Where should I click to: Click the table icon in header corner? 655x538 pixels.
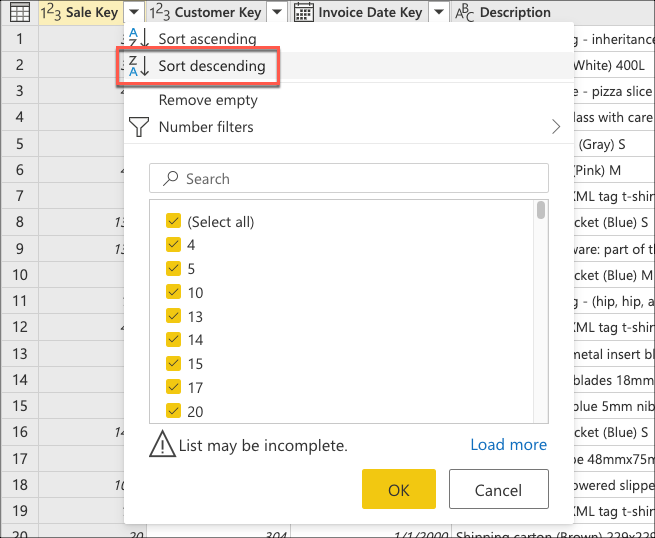20,12
